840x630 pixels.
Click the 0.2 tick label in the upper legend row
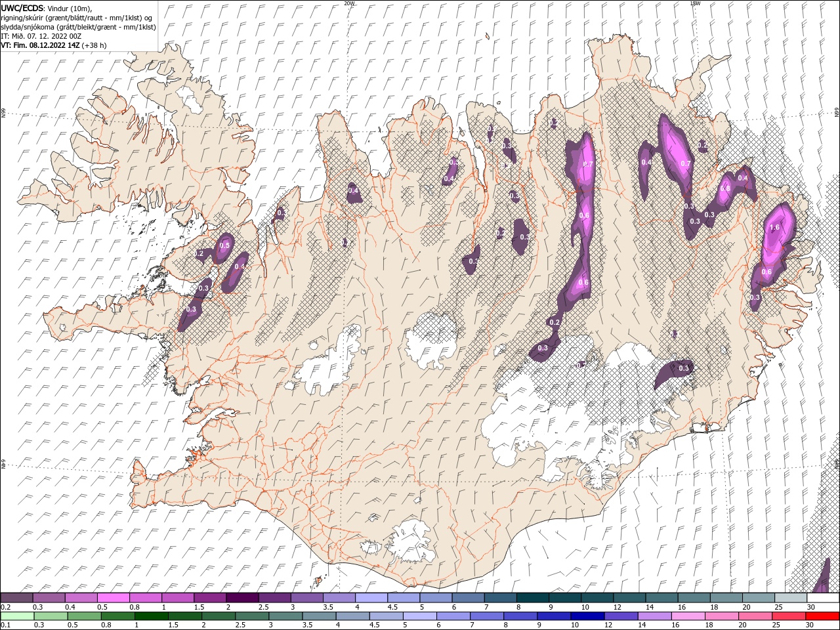5,607
